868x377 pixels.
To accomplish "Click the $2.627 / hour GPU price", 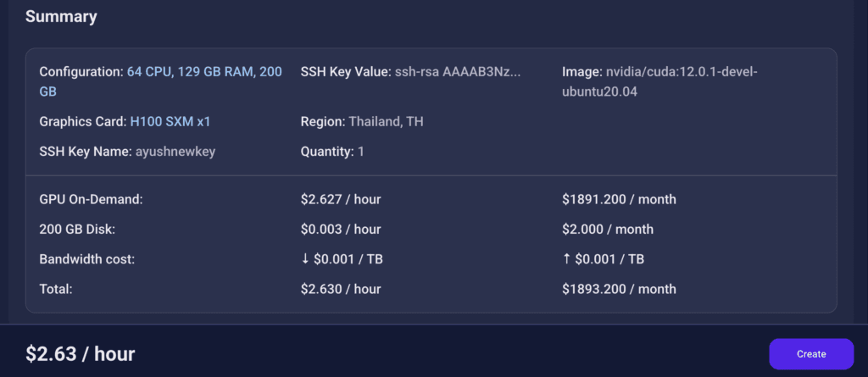I will [340, 200].
